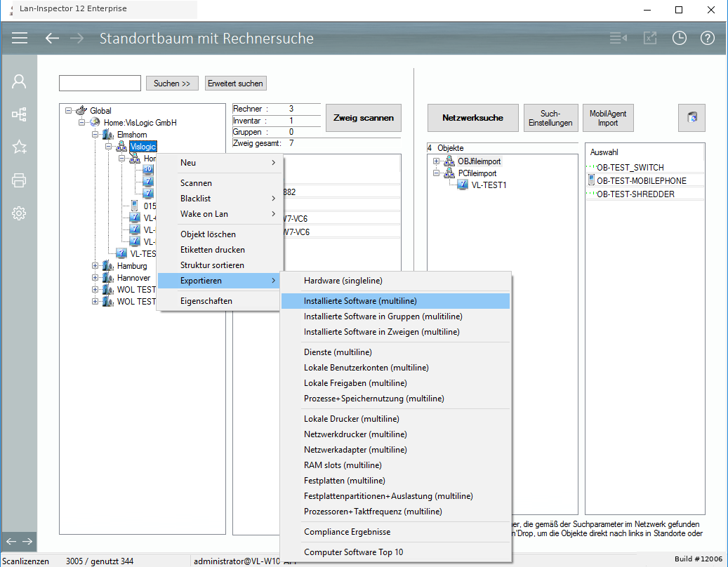This screenshot has width=728, height=567.
Task: Open the user profile sidebar icon
Action: [19, 81]
